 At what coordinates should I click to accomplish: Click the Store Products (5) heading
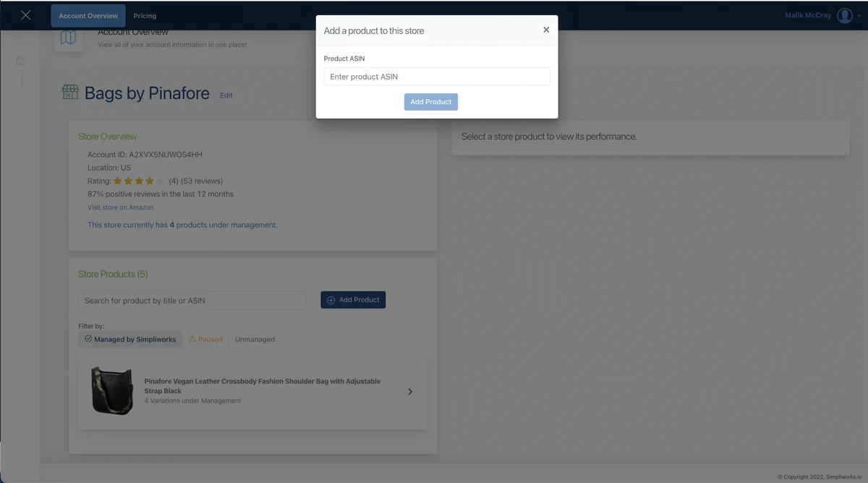click(113, 274)
